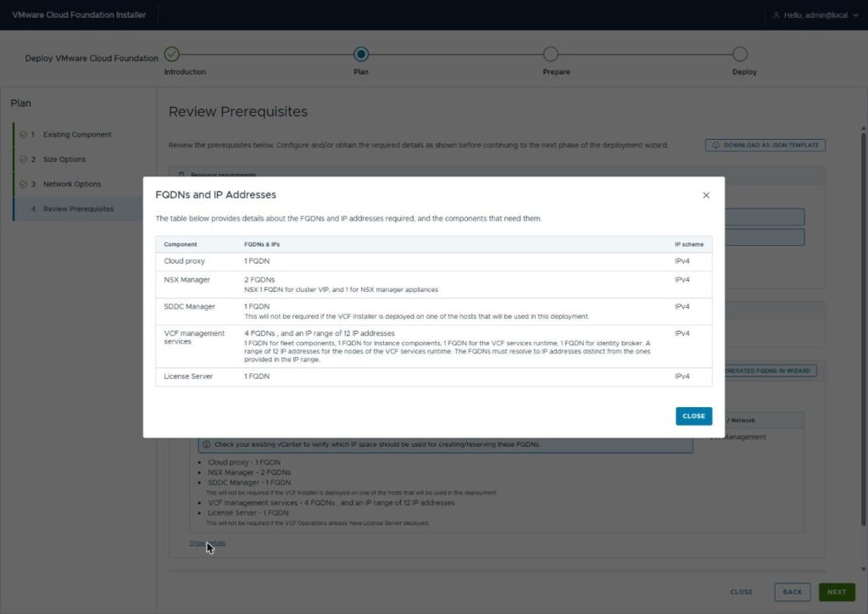Click 'License Server - 1 FQDN' bullet item
868x614 pixels.
click(x=248, y=513)
